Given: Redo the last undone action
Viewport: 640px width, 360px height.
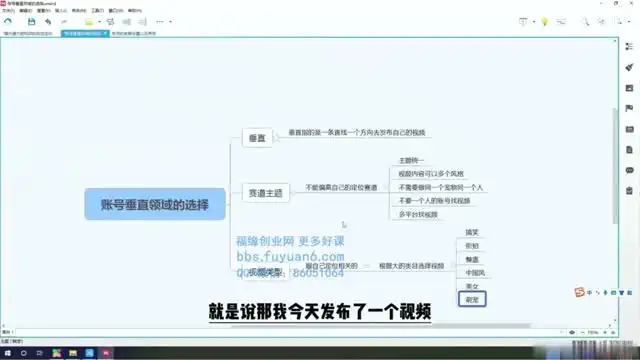Looking at the screenshot, I should pos(64,22).
